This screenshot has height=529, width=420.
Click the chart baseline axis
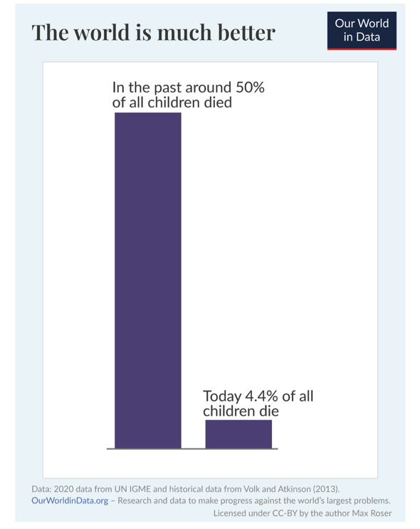click(192, 449)
